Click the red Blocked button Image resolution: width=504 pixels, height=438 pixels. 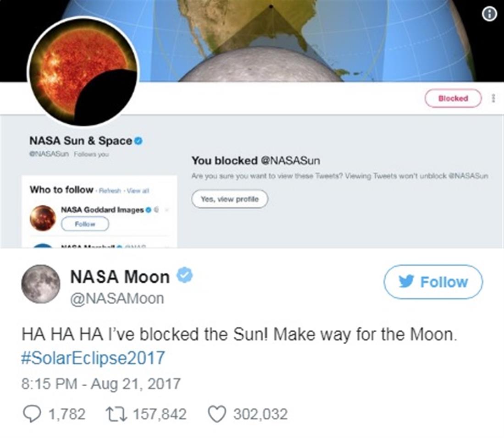[453, 99]
